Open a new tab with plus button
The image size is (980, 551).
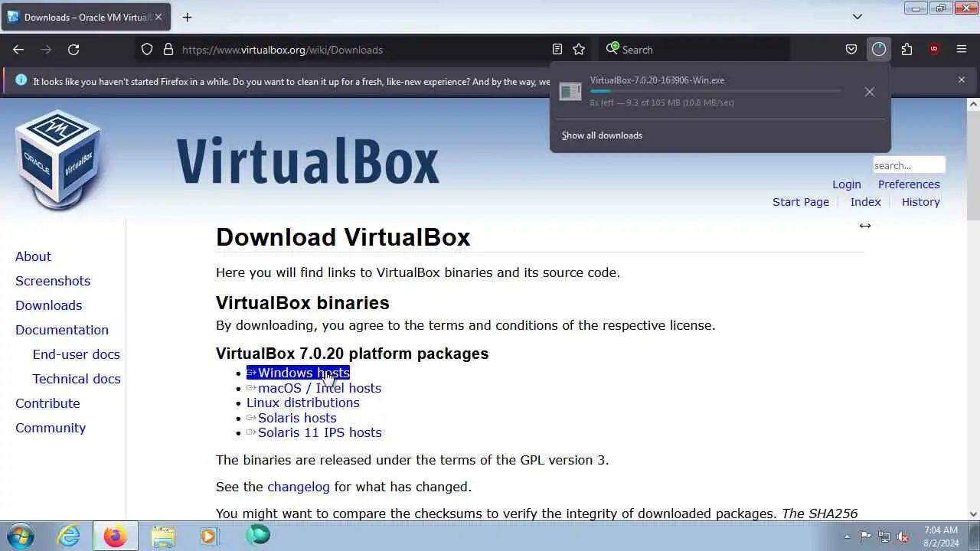tap(187, 17)
